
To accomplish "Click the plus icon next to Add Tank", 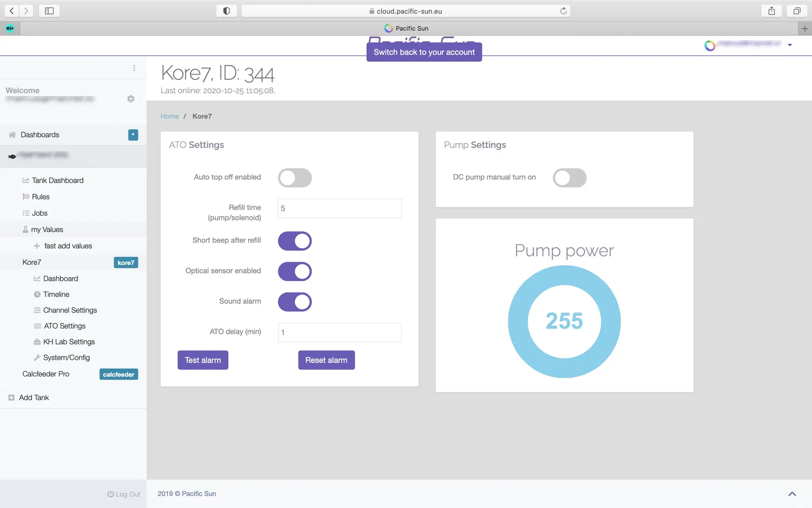I will pyautogui.click(x=11, y=398).
